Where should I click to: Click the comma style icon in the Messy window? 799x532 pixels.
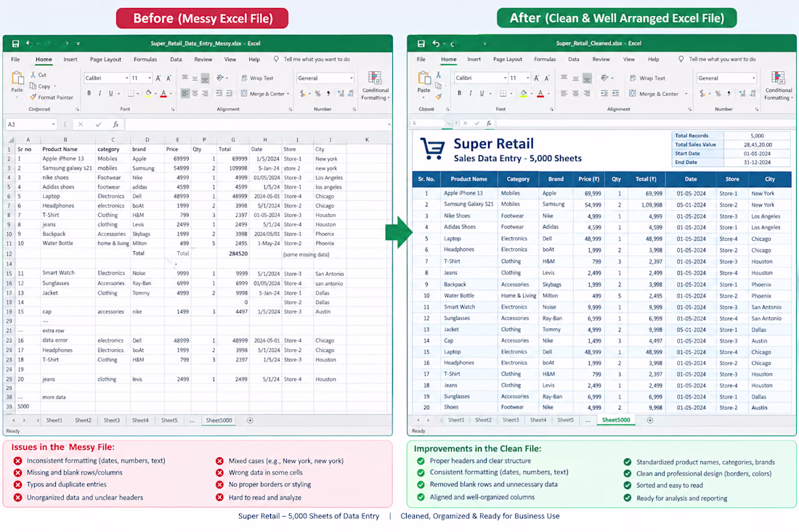point(328,94)
